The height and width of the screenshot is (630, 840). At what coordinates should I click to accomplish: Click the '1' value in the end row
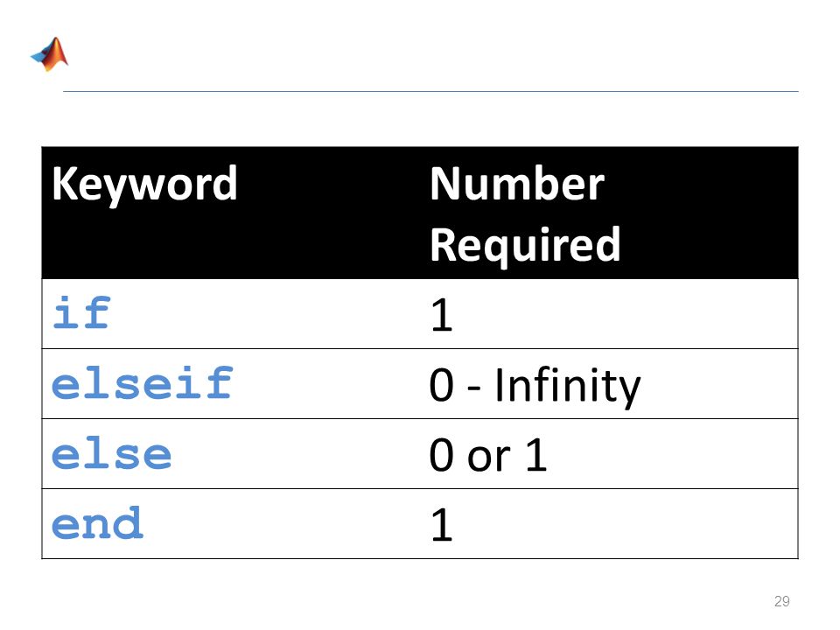(442, 525)
